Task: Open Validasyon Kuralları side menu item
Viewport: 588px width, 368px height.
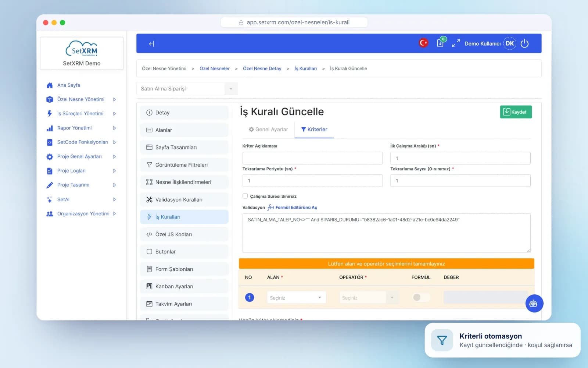Action: coord(184,200)
